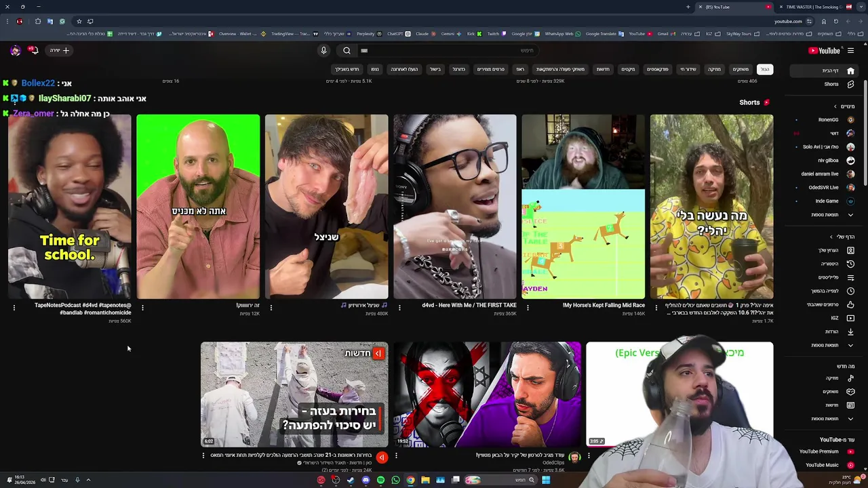868x488 pixels.
Task: Play the 'Time for school' Short
Action: [x=70, y=207]
